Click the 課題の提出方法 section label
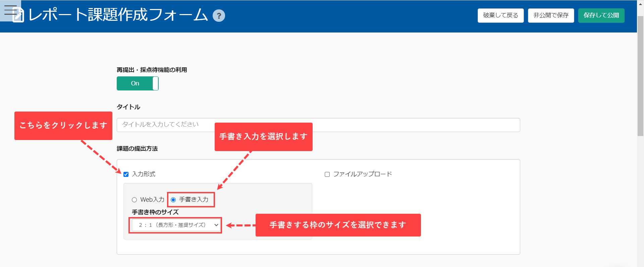644x267 pixels. pos(137,149)
